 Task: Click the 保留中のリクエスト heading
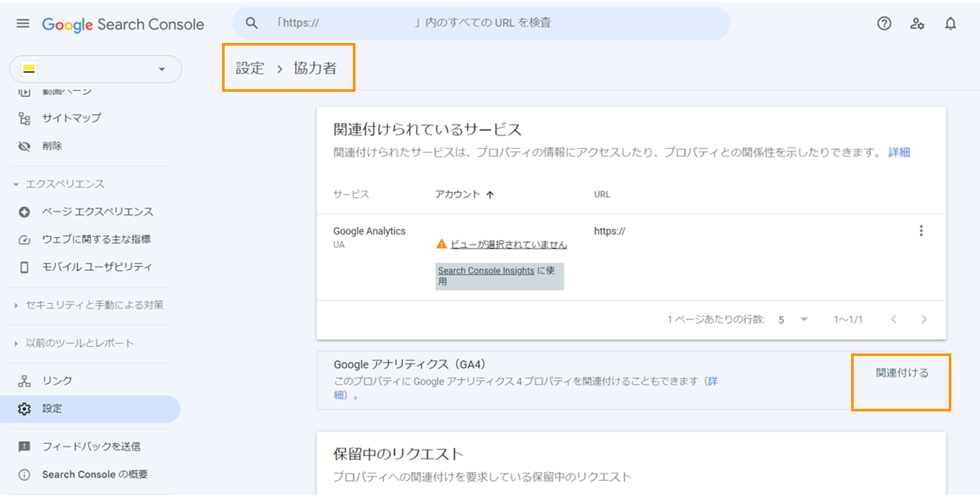(399, 454)
